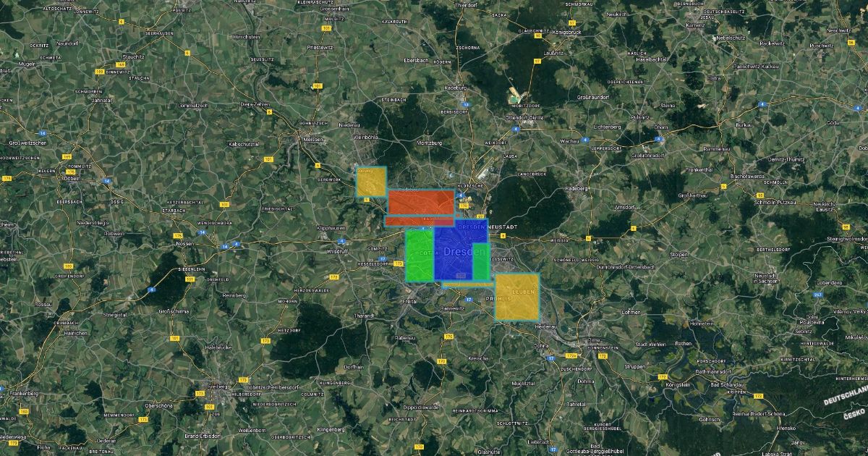The width and height of the screenshot is (868, 456).
Task: Select the thin yellow strip below Dresden
Action: (467, 284)
